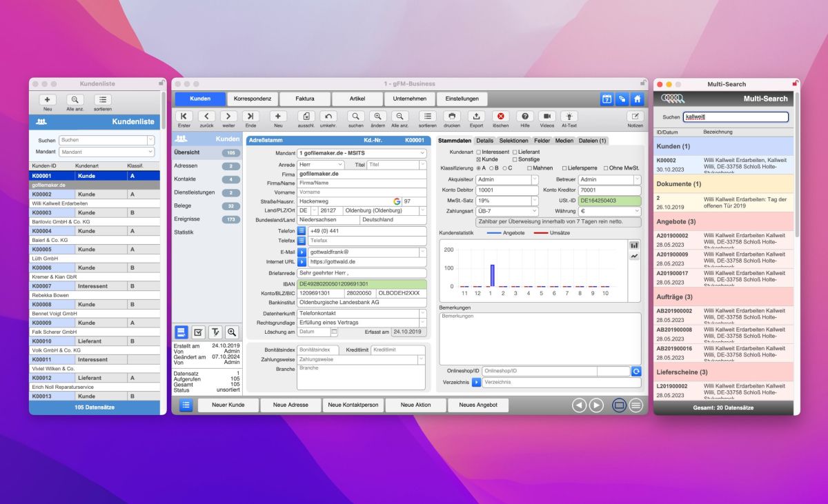The image size is (828, 504).
Task: Open the Zahlungsart dropdown
Action: (506, 212)
